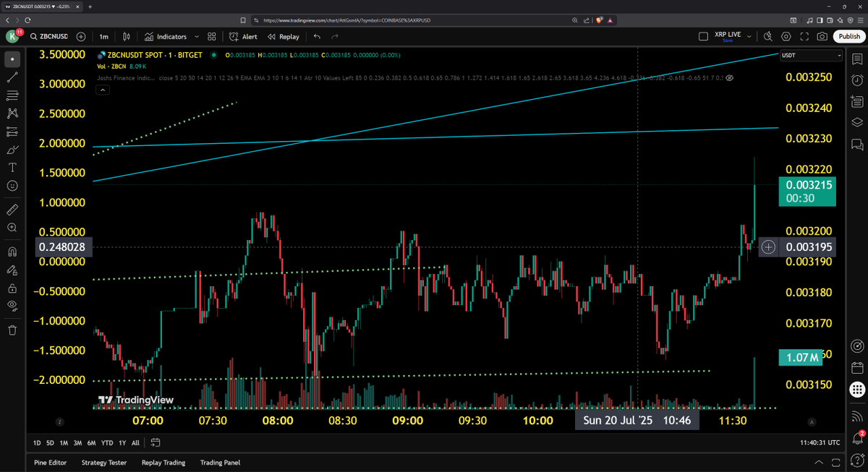The height and width of the screenshot is (472, 868).
Task: Open the Indicators dialog
Action: click(x=166, y=36)
